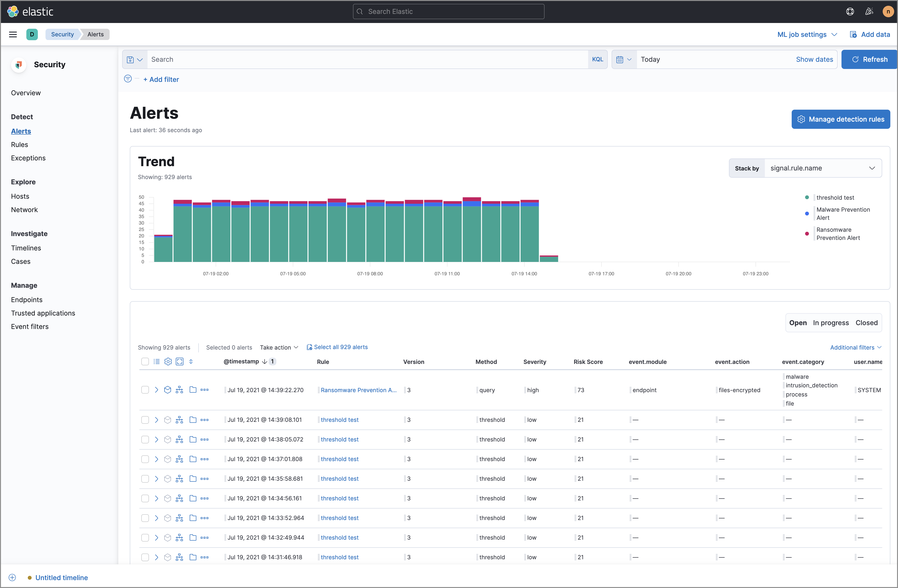The height and width of the screenshot is (588, 898).
Task: Open the filter options funnel icon
Action: pos(128,79)
